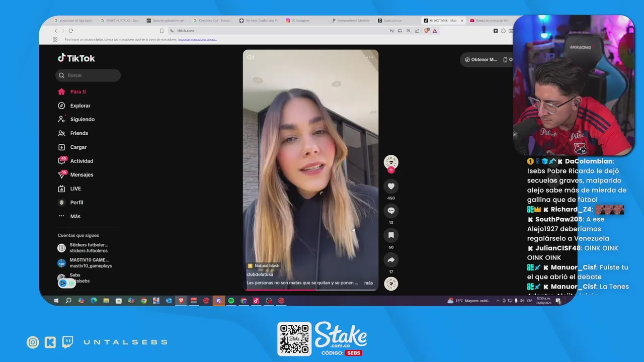This screenshot has width=644, height=362.
Task: Click the Obtener M... button
Action: pyautogui.click(x=480, y=60)
